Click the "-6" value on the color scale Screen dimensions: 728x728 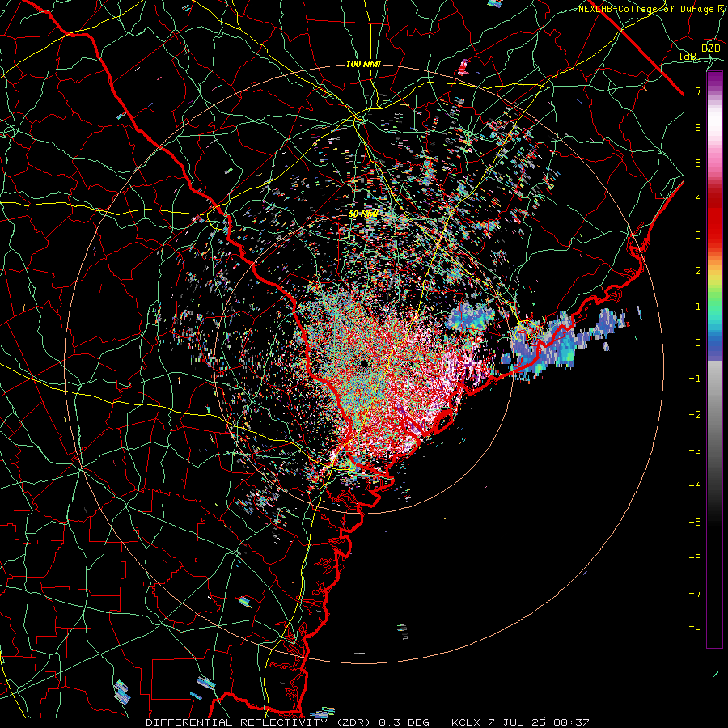[x=695, y=558]
